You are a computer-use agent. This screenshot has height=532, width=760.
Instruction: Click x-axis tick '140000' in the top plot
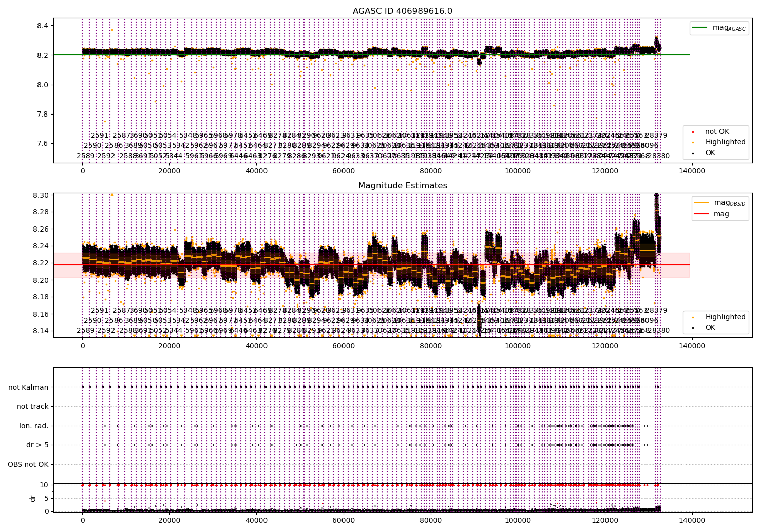click(692, 171)
